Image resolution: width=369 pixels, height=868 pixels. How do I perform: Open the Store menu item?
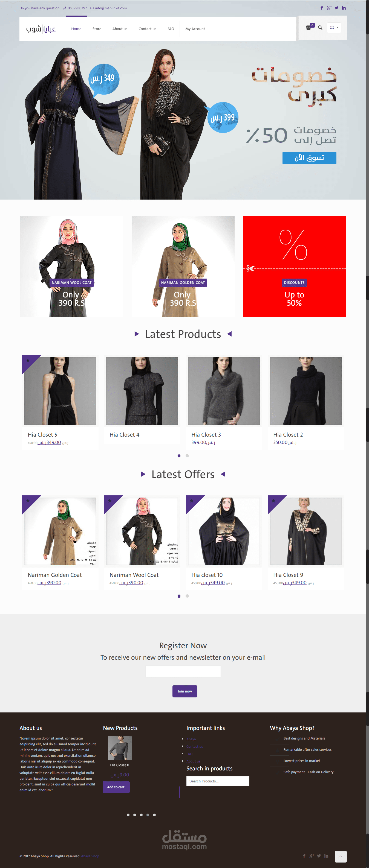(97, 29)
